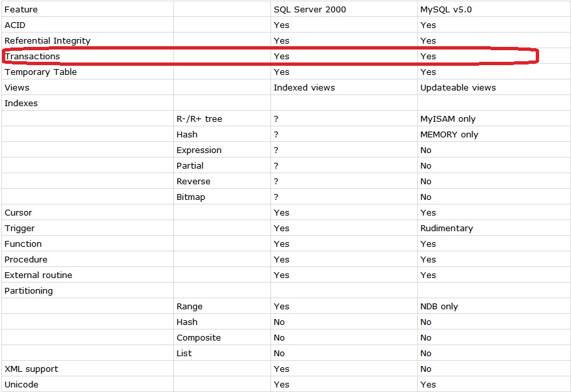Viewport: 571px width, 392px height.
Task: Select the "Indexed views" cell
Action: 304,88
